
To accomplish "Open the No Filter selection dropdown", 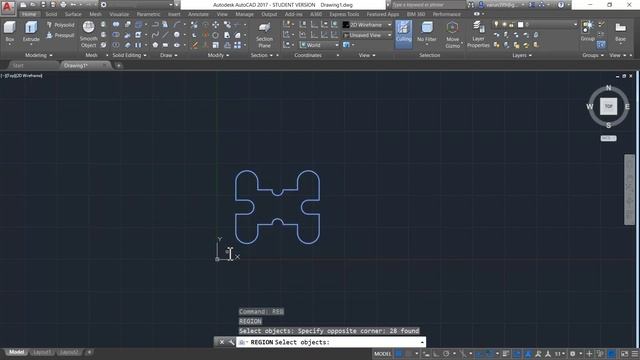I will click(x=427, y=33).
